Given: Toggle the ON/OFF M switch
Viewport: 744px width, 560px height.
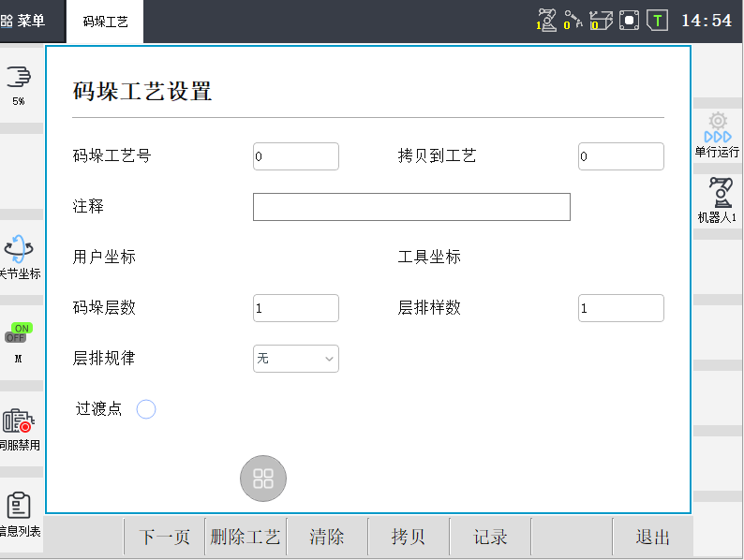Looking at the screenshot, I should (x=19, y=332).
